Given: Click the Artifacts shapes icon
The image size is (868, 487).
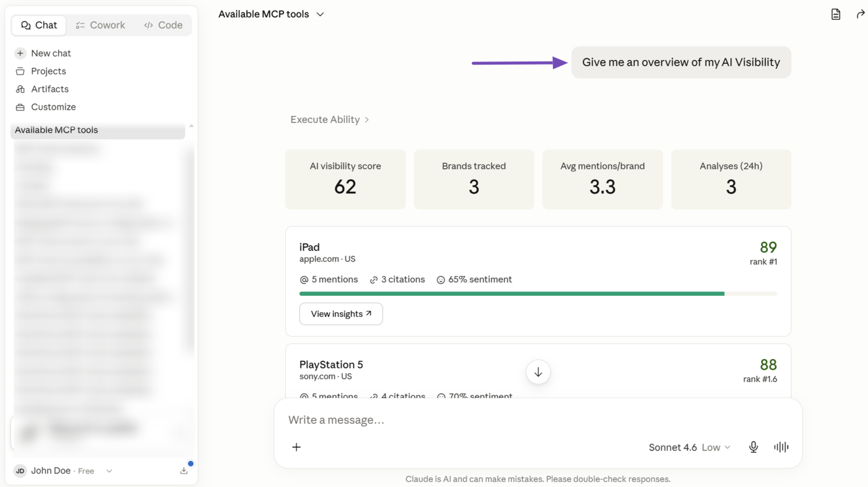Looking at the screenshot, I should (20, 89).
